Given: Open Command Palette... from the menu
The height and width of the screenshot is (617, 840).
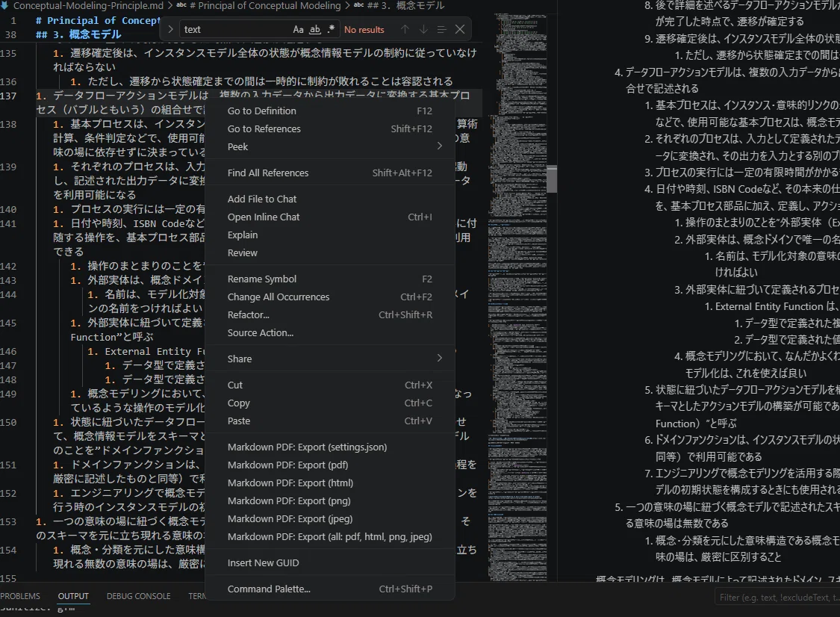Looking at the screenshot, I should pos(330,589).
